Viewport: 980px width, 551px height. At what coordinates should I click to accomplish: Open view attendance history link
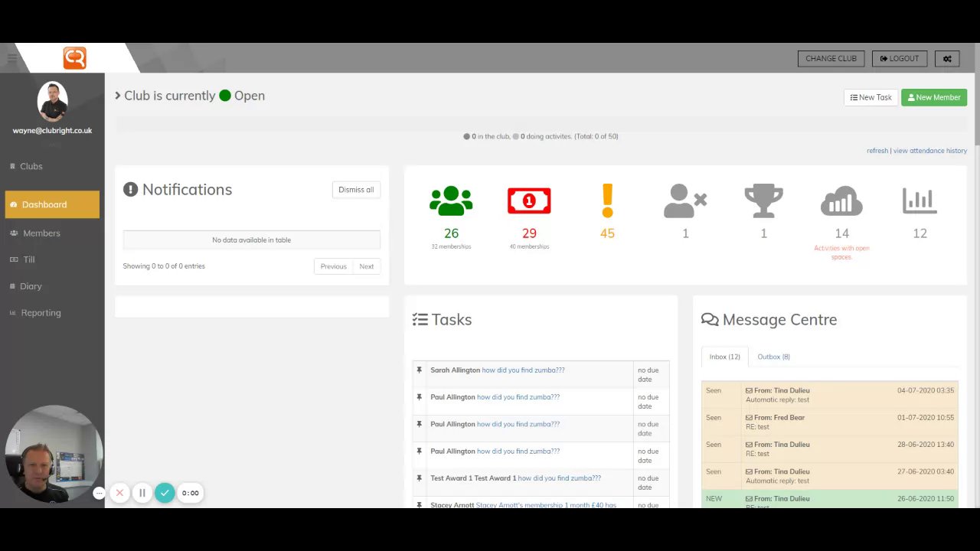coord(930,151)
